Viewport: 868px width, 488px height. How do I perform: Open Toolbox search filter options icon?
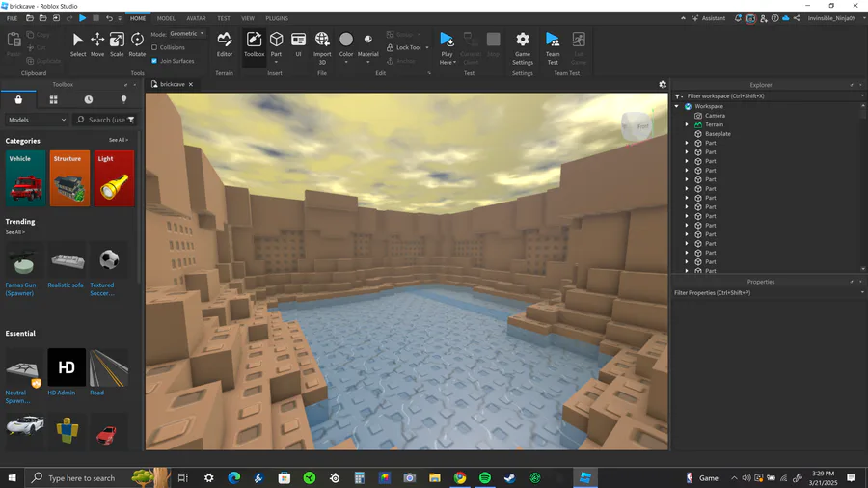[x=131, y=120]
